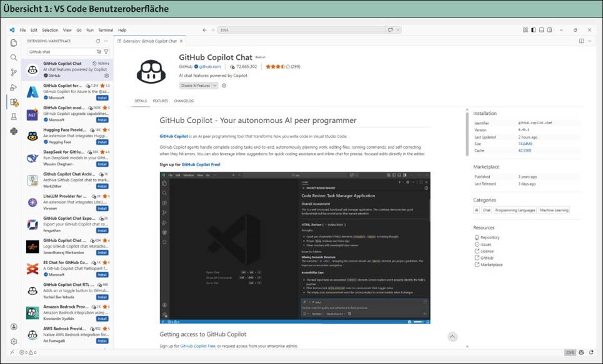Viewport: 603px width, 364px height.
Task: Open the Repository resource link
Action: click(x=490, y=237)
